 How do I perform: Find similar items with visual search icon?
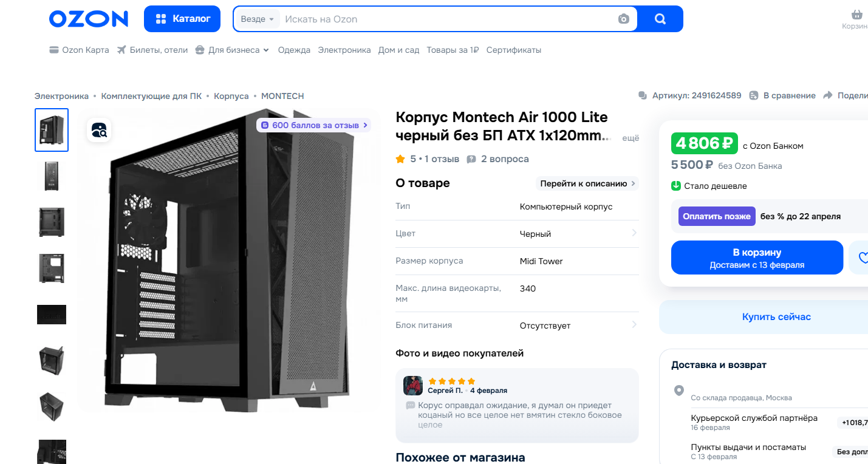click(x=99, y=130)
